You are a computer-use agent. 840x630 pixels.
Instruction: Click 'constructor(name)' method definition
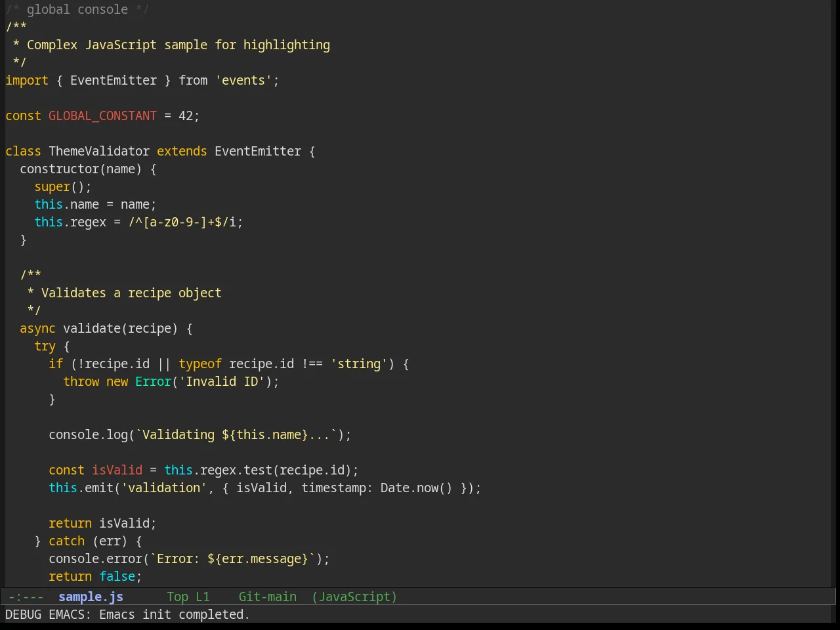pos(81,169)
